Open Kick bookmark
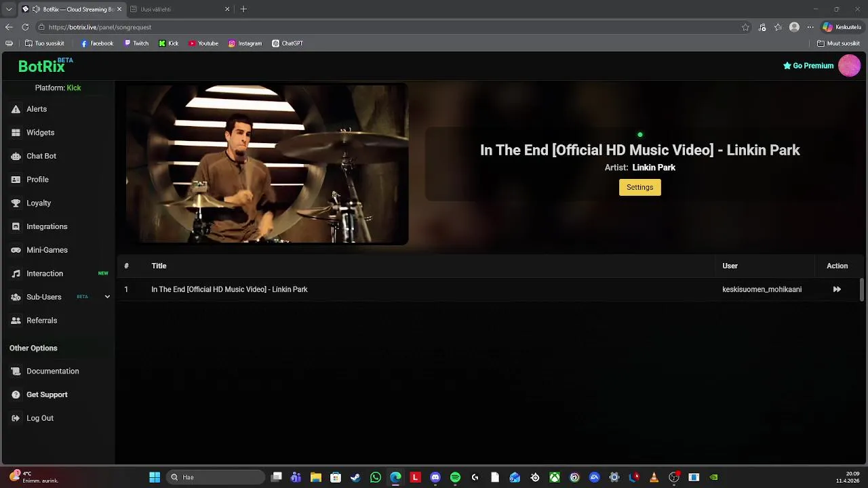This screenshot has width=868, height=488. (x=169, y=43)
